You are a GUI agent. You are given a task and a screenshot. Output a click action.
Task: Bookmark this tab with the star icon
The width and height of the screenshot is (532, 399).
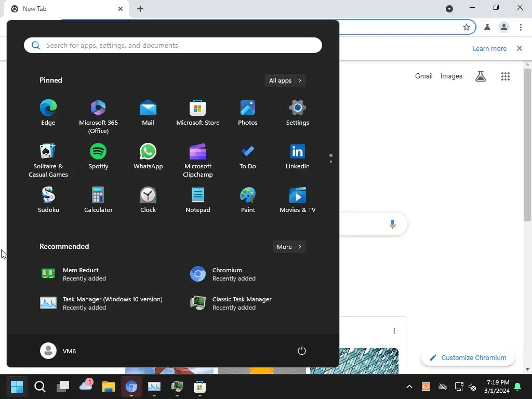point(467,27)
